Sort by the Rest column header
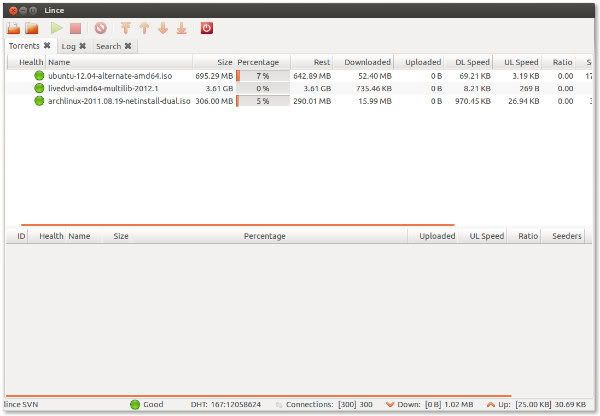 (312, 62)
